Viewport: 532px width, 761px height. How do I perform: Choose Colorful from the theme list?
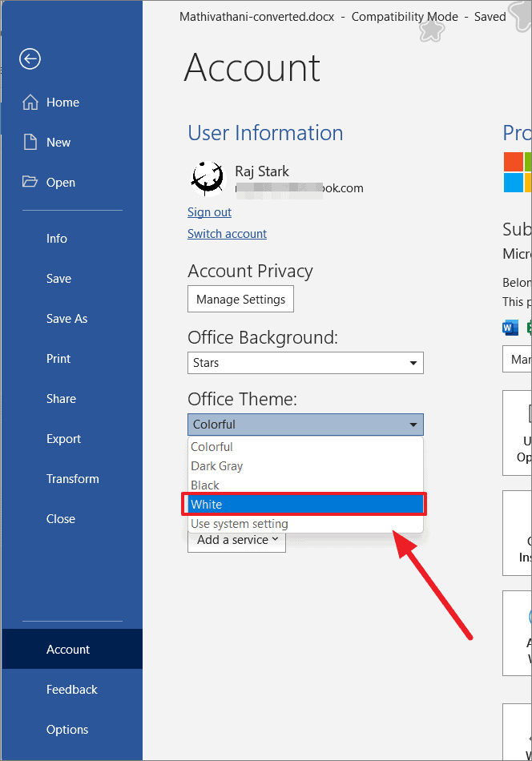click(x=305, y=446)
